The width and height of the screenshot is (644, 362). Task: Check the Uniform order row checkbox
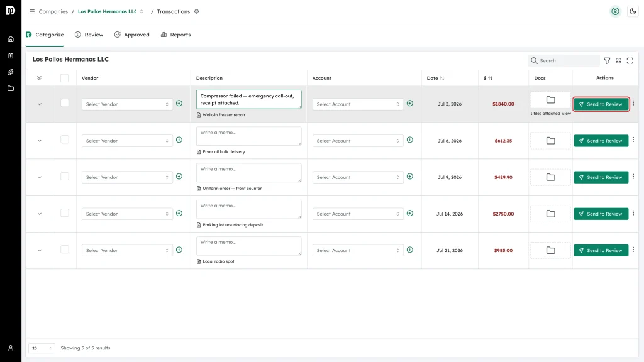pyautogui.click(x=65, y=176)
